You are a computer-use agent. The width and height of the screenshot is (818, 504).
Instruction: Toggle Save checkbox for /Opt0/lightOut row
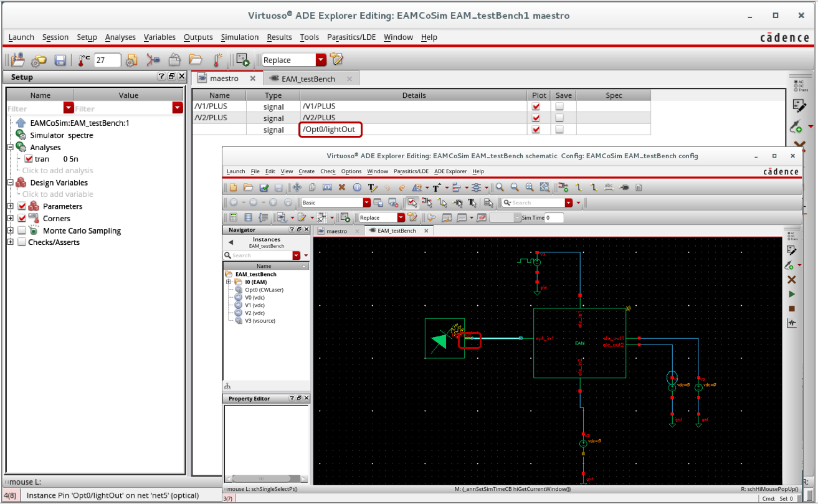click(559, 130)
